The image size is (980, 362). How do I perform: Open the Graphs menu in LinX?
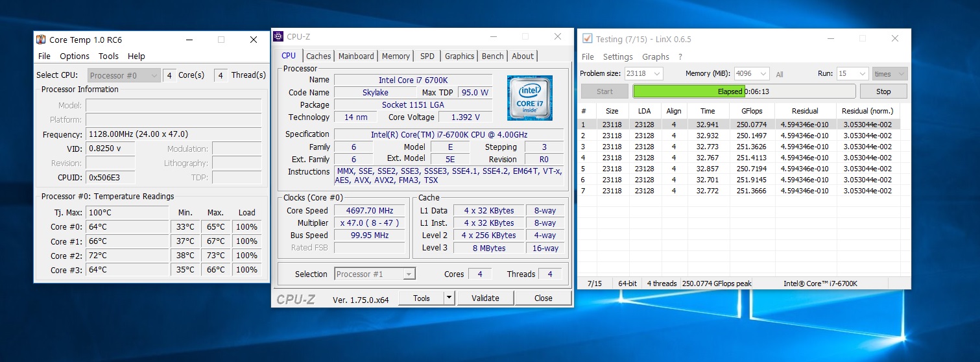coord(655,56)
